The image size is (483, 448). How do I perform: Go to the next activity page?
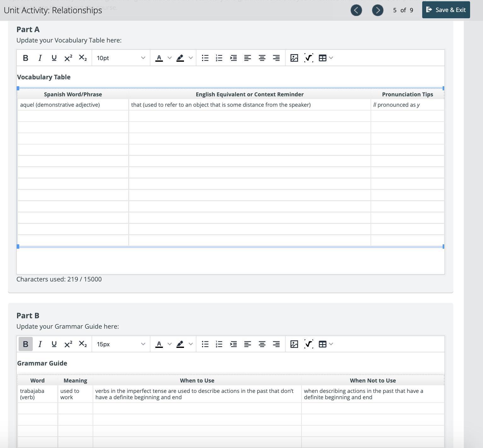(377, 10)
